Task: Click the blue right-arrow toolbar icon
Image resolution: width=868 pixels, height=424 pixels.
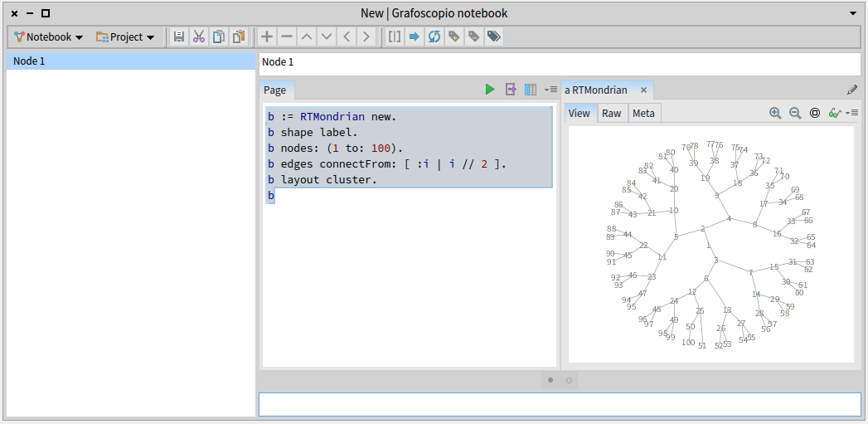Action: click(414, 37)
